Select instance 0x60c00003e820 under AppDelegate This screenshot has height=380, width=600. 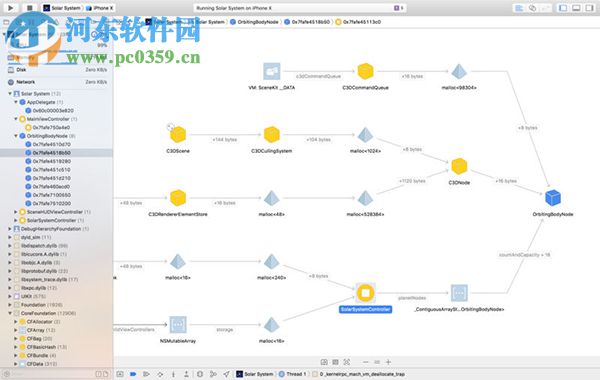click(57, 111)
